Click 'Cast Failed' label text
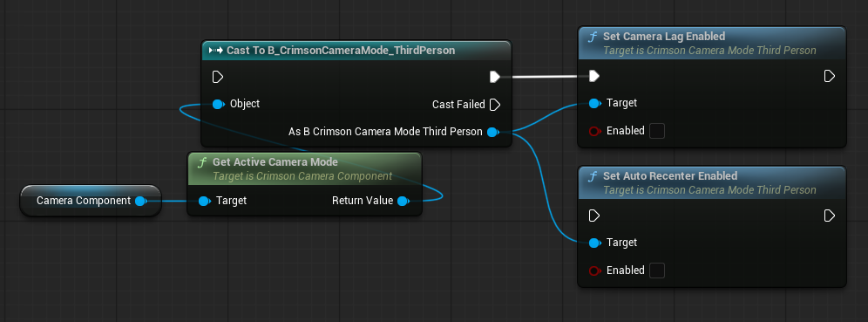This screenshot has width=868, height=322. click(458, 104)
